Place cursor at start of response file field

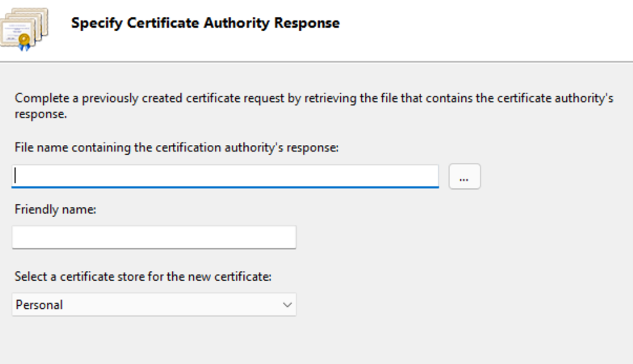[x=15, y=176]
